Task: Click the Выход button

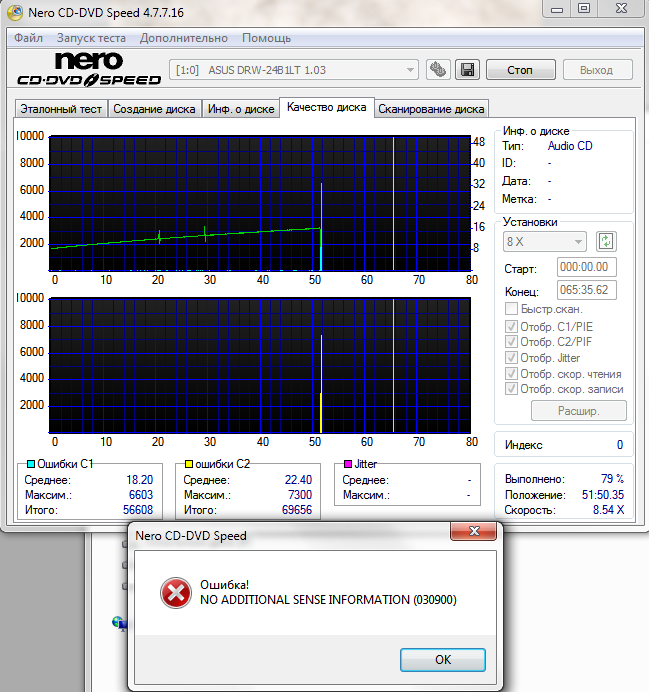Action: (596, 70)
